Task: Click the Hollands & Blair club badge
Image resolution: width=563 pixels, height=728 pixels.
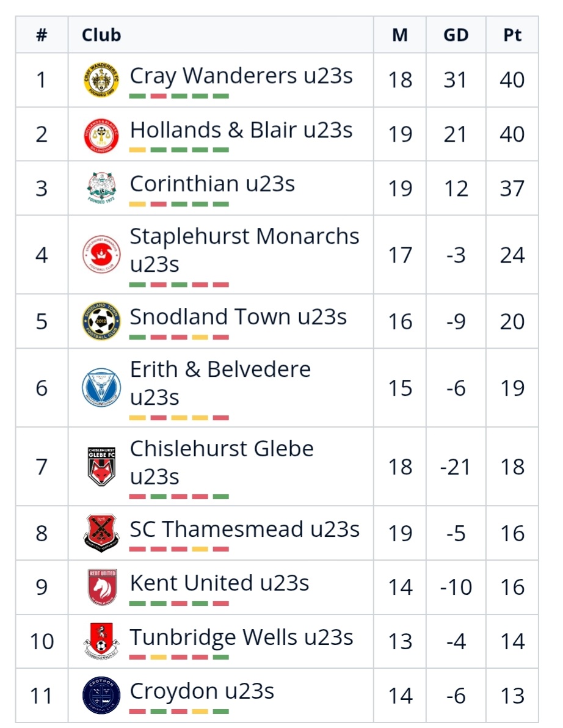Action: click(x=101, y=134)
